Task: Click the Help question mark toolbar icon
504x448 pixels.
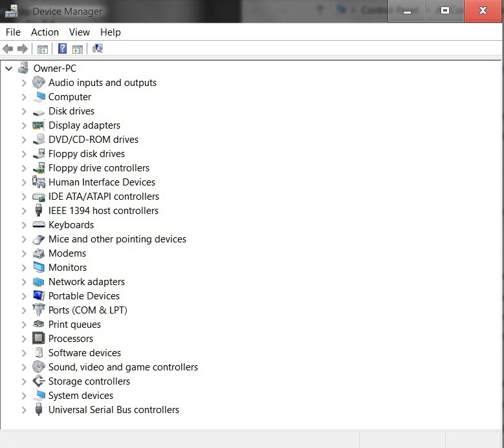Action: point(62,49)
